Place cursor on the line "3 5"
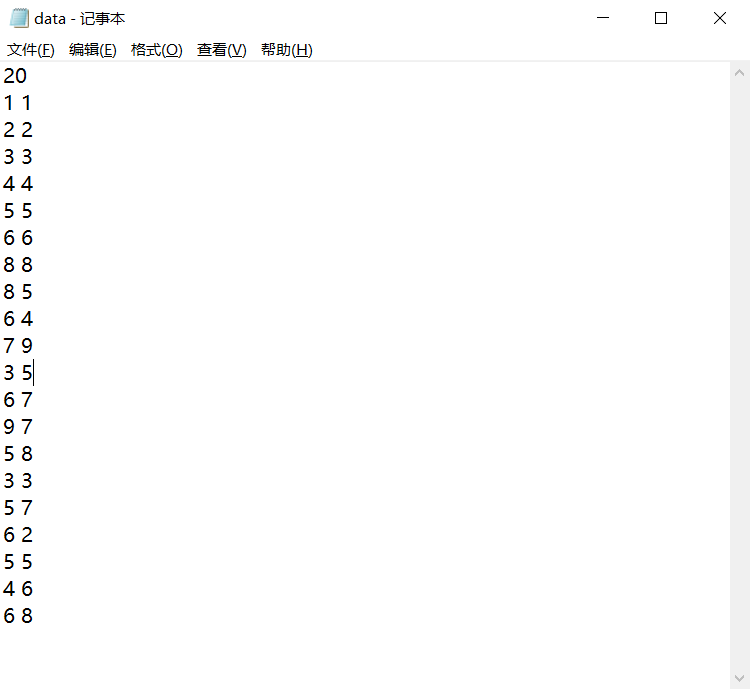Viewport: 750px width, 689px height. coord(18,373)
